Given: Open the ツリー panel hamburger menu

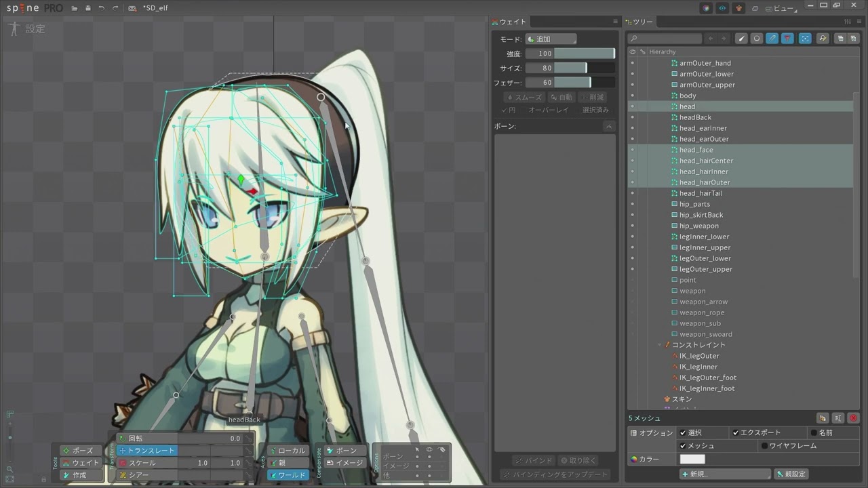Looking at the screenshot, I should point(859,22).
